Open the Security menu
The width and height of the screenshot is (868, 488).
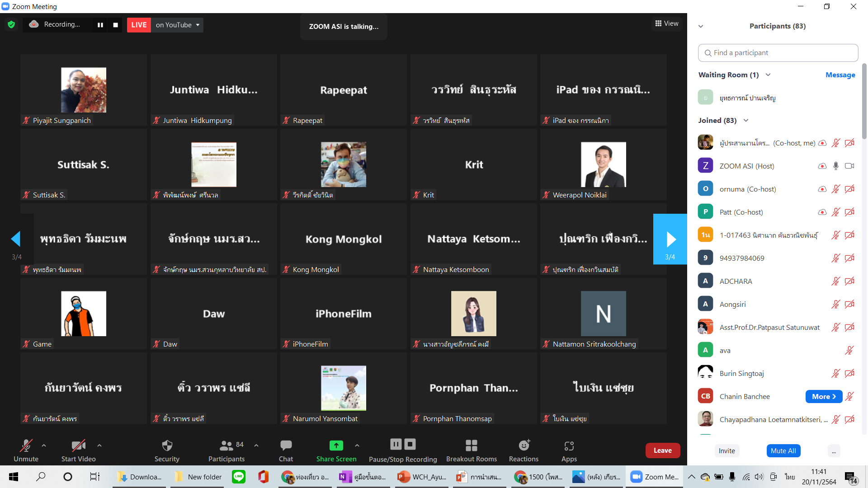(167, 450)
